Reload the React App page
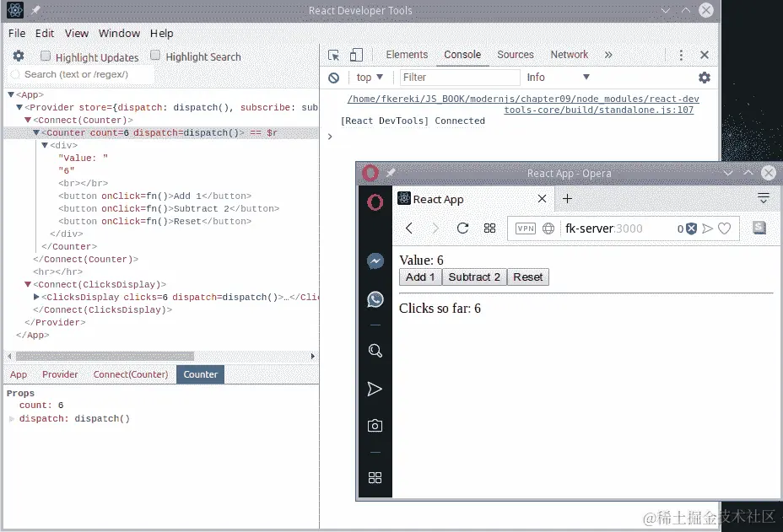Screen dimensions: 783x532 click(462, 228)
